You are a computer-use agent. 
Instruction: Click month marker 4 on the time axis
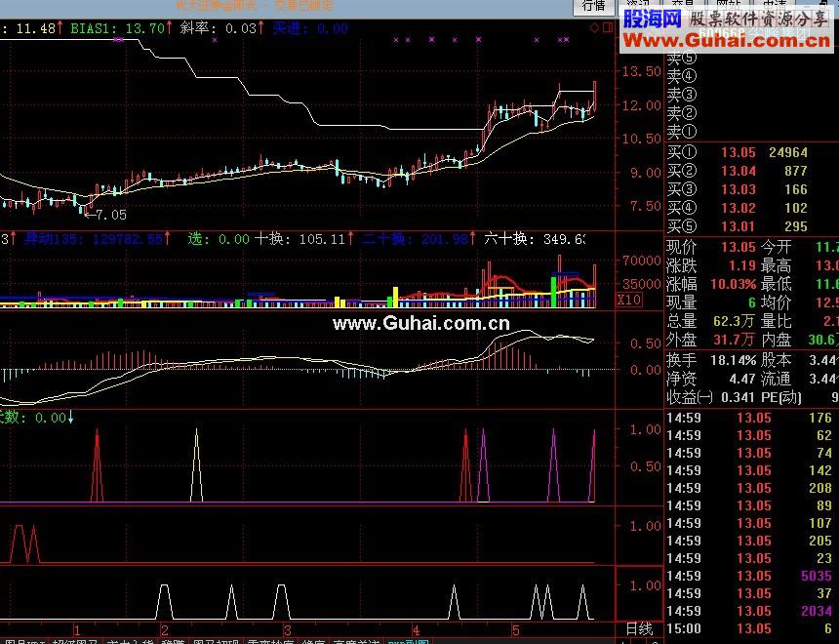416,630
